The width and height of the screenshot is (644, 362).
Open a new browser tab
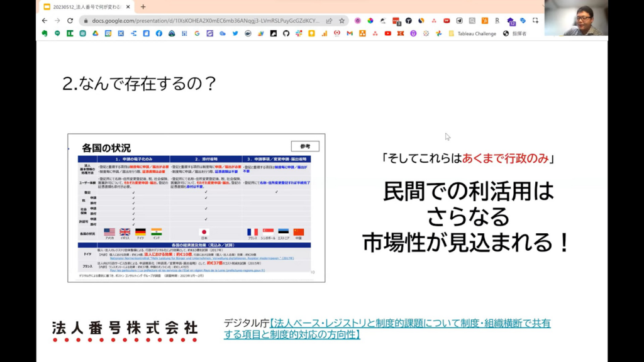coord(143,7)
